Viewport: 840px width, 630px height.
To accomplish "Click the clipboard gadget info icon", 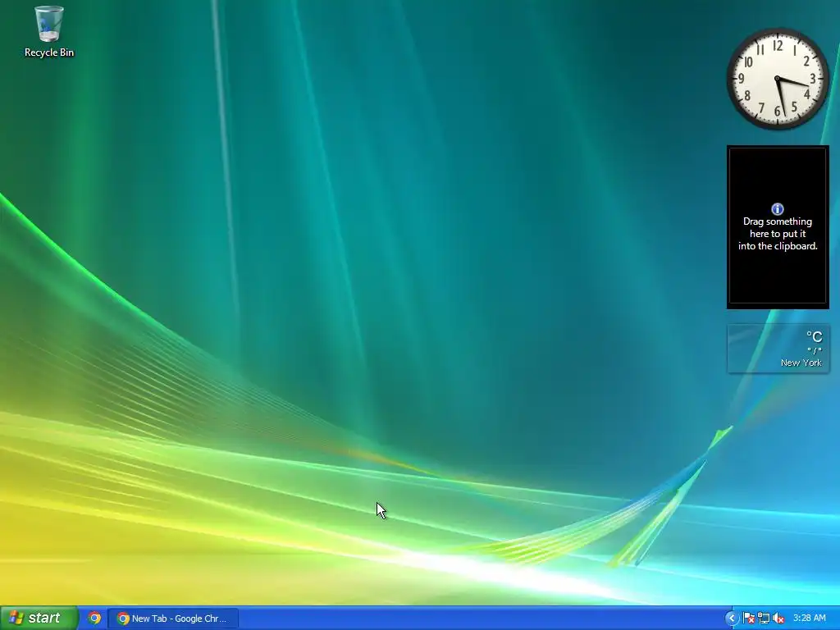I will (778, 209).
